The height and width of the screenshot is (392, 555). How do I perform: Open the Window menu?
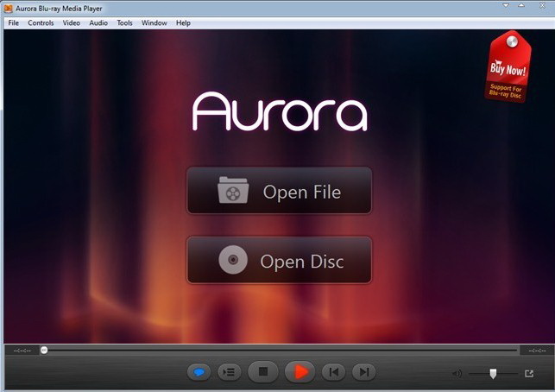click(x=154, y=23)
